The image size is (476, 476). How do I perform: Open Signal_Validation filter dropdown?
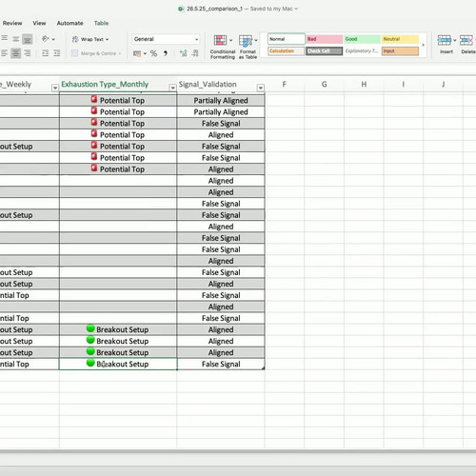click(261, 88)
